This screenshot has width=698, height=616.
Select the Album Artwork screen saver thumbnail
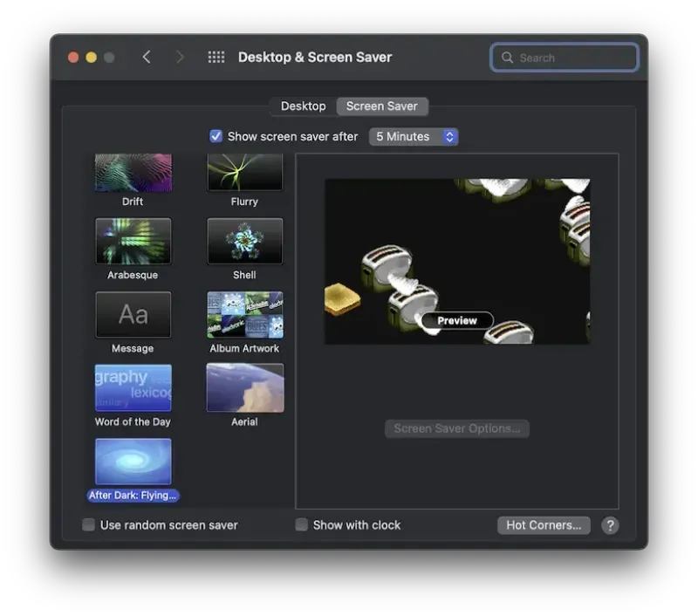245,315
